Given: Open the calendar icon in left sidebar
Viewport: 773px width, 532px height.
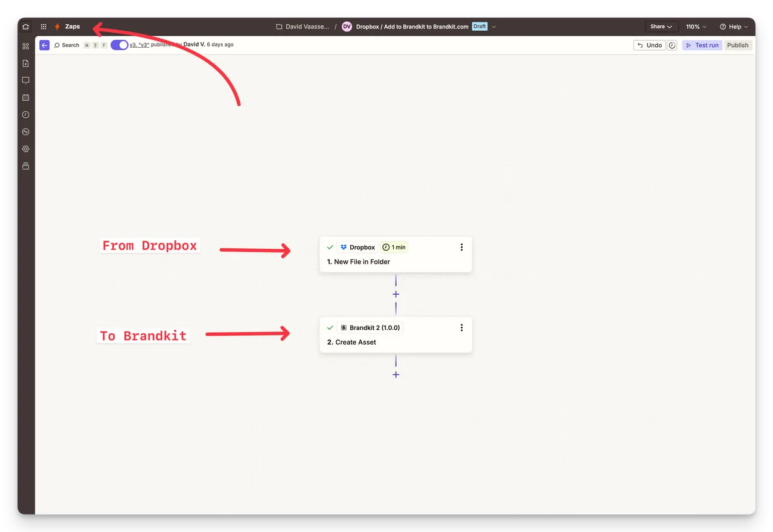Looking at the screenshot, I should click(25, 97).
